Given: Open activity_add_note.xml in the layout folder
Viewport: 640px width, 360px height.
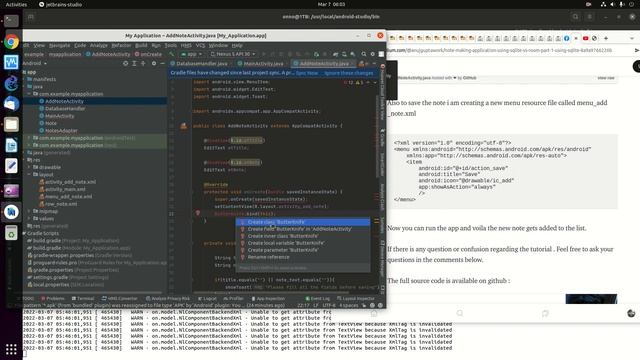Looking at the screenshot, I should (70, 182).
